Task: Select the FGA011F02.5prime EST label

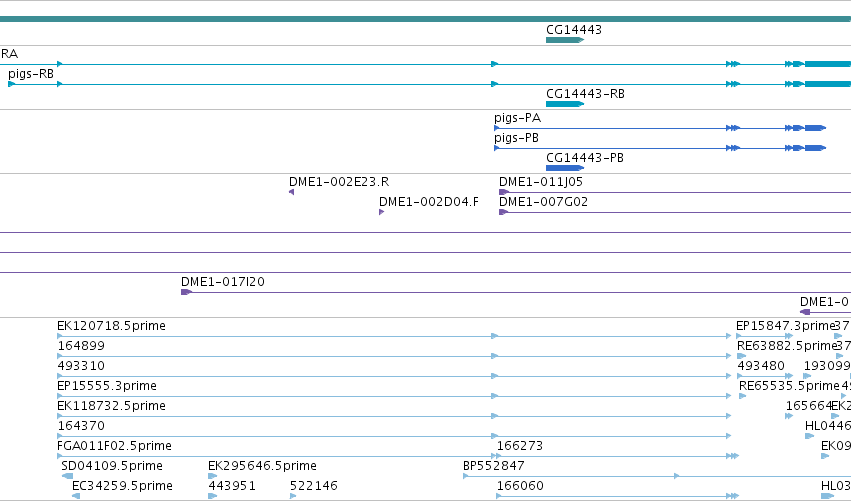Action: 115,446
